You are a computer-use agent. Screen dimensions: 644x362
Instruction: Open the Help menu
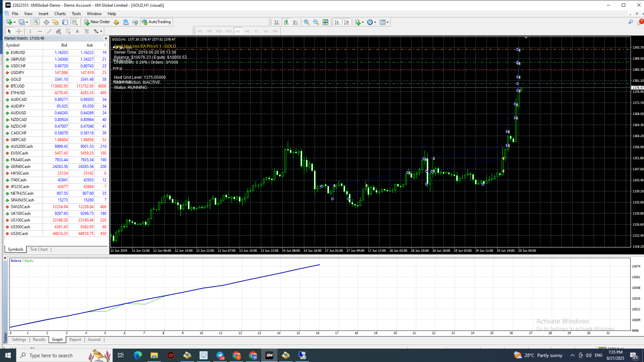(x=112, y=14)
